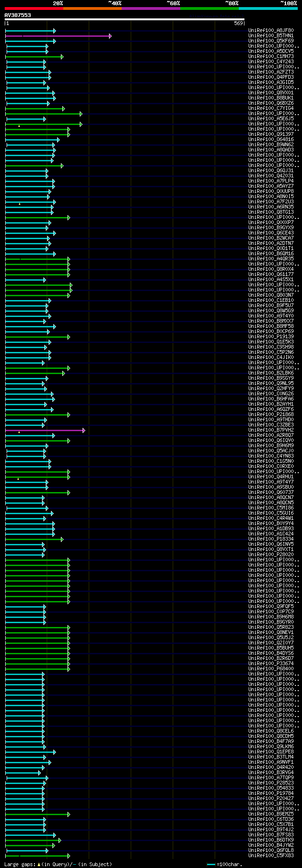
Task: Click label UniRef100_C4Y243
Action: (x=271, y=62)
